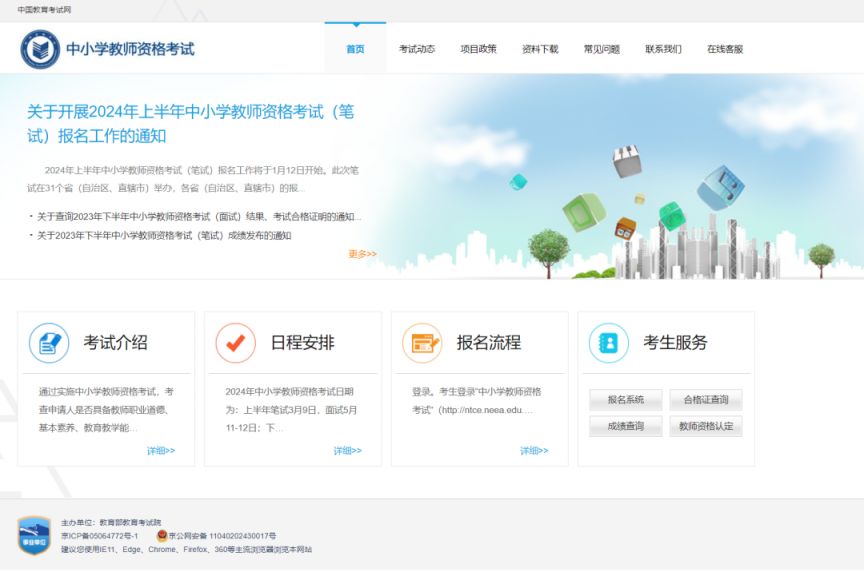Click the 中国教育考试网 link at top

[x=44, y=9]
